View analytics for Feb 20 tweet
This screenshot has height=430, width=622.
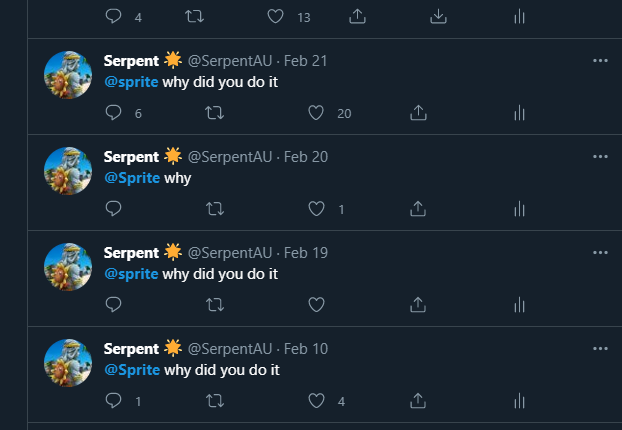[519, 209]
